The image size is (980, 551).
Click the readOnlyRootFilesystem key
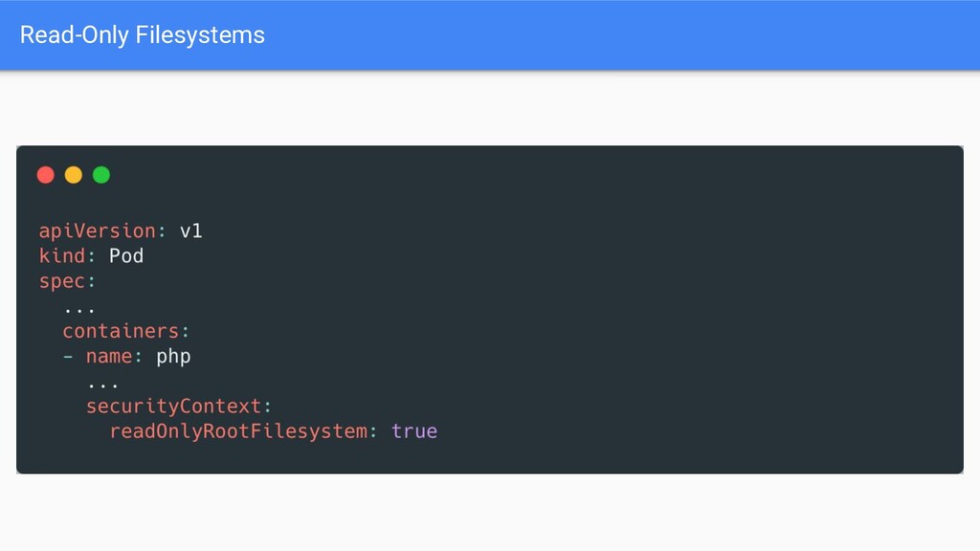(x=238, y=431)
